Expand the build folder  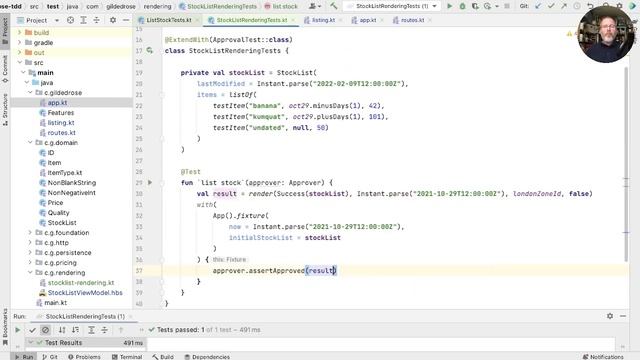tap(19, 32)
